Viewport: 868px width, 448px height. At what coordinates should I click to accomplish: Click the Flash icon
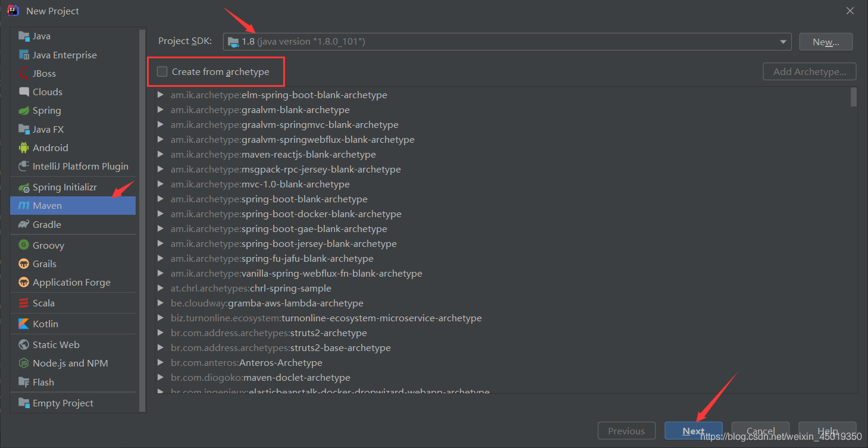pos(24,382)
